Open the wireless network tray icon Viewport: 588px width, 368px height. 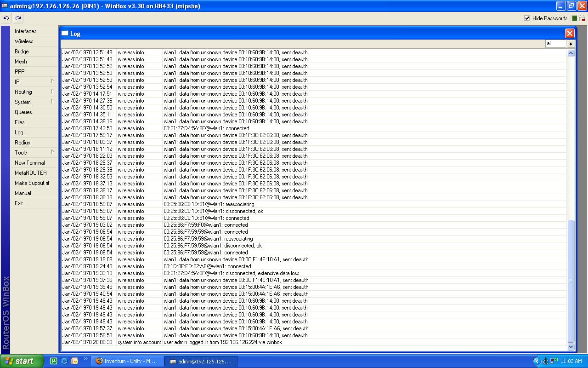coord(554,361)
